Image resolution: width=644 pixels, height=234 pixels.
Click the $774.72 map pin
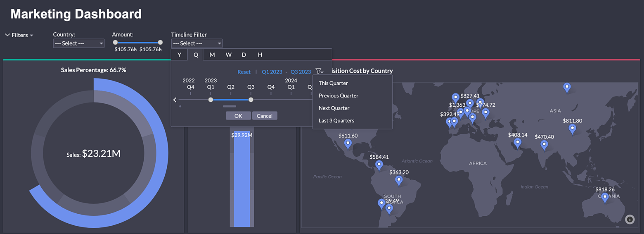pyautogui.click(x=485, y=112)
